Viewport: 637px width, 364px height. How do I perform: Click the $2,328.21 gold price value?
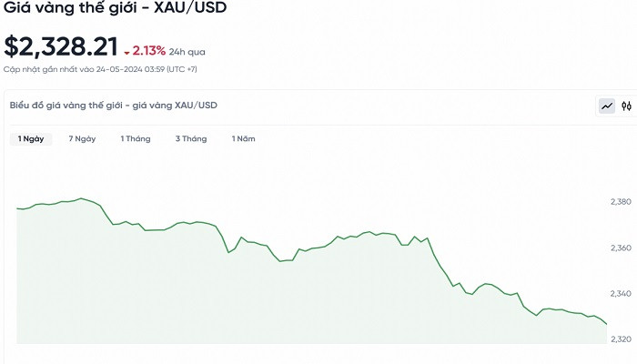(59, 46)
